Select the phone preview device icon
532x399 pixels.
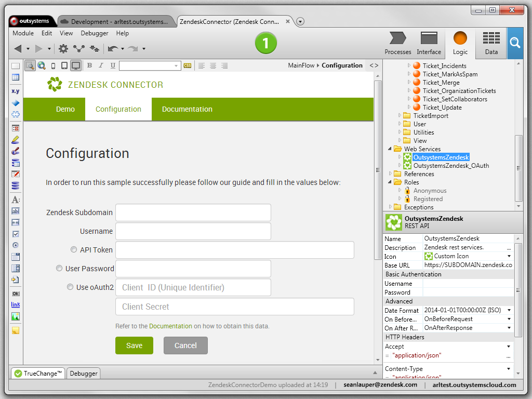pyautogui.click(x=53, y=65)
